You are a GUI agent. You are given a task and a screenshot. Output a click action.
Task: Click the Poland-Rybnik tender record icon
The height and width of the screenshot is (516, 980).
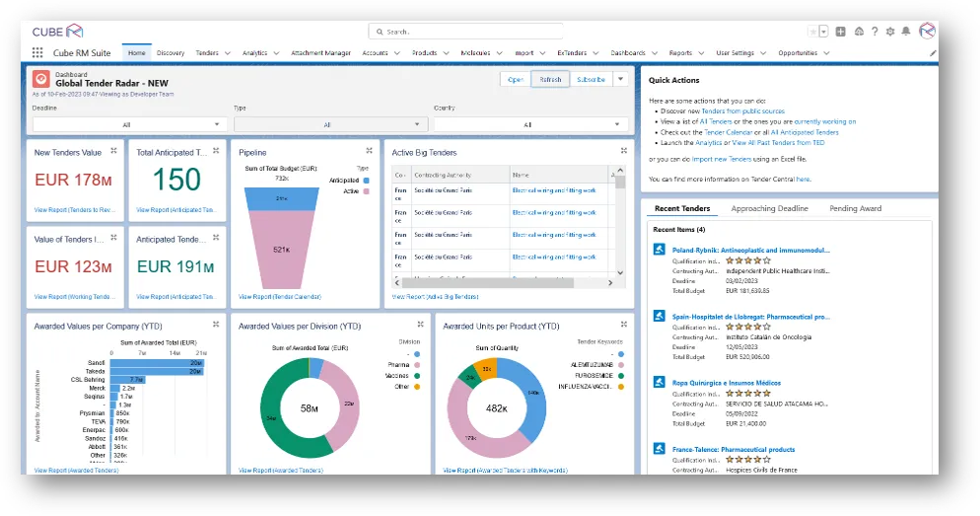coord(660,250)
